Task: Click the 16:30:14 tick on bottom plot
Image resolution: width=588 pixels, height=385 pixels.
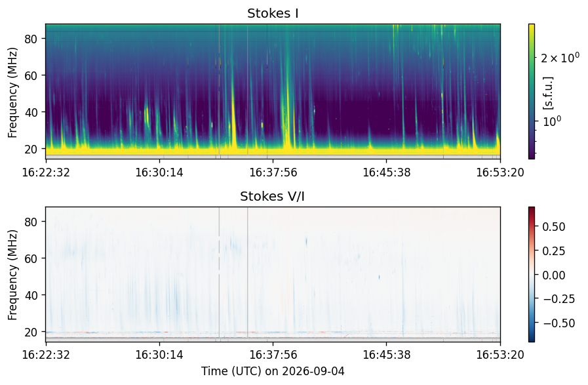Action: pos(159,355)
